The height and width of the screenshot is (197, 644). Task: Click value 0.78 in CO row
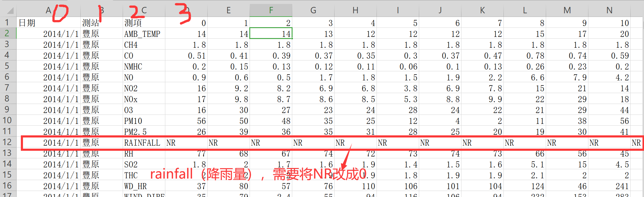[x=525, y=55]
